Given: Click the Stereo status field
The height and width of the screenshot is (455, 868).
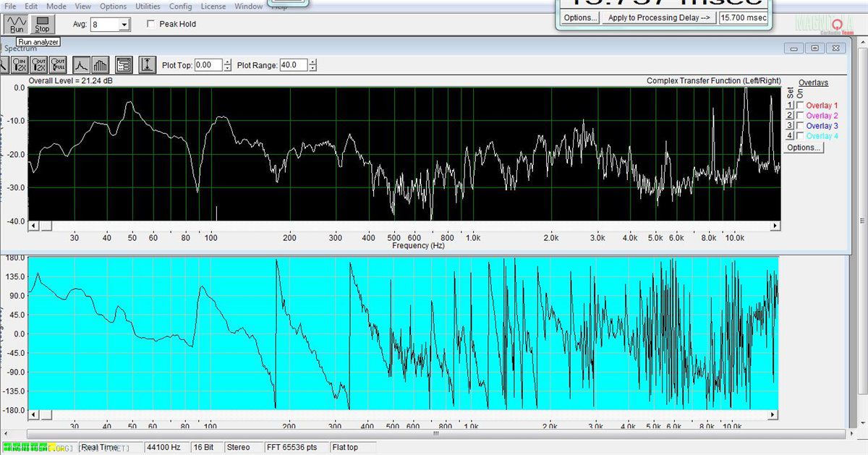Looking at the screenshot, I should point(244,448).
